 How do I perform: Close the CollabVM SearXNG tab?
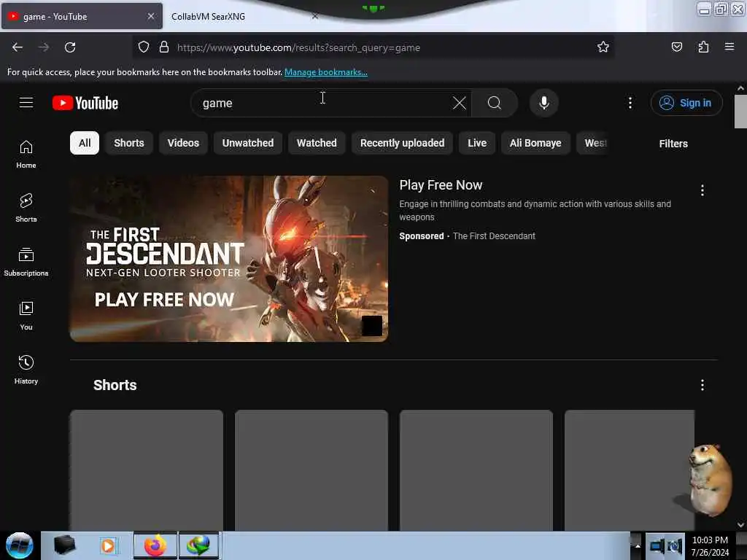tap(315, 16)
